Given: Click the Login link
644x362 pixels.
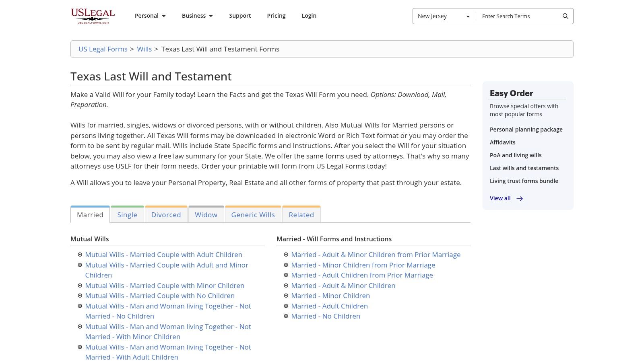Looking at the screenshot, I should click(309, 16).
